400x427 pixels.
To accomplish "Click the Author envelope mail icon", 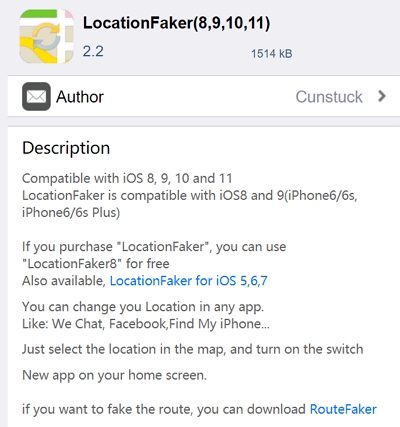I will point(36,96).
